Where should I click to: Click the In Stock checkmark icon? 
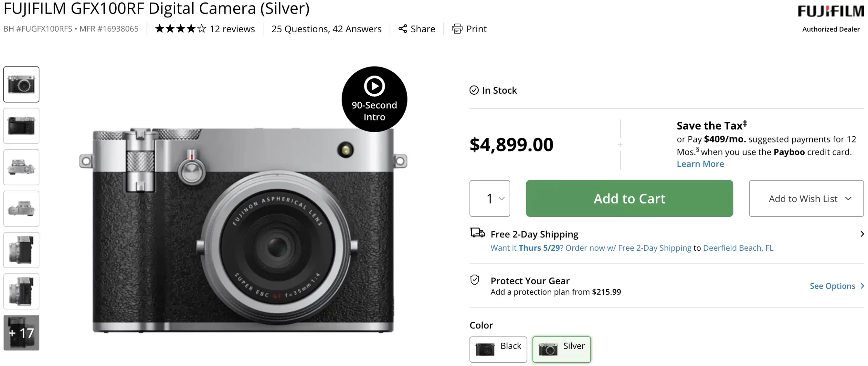point(474,90)
